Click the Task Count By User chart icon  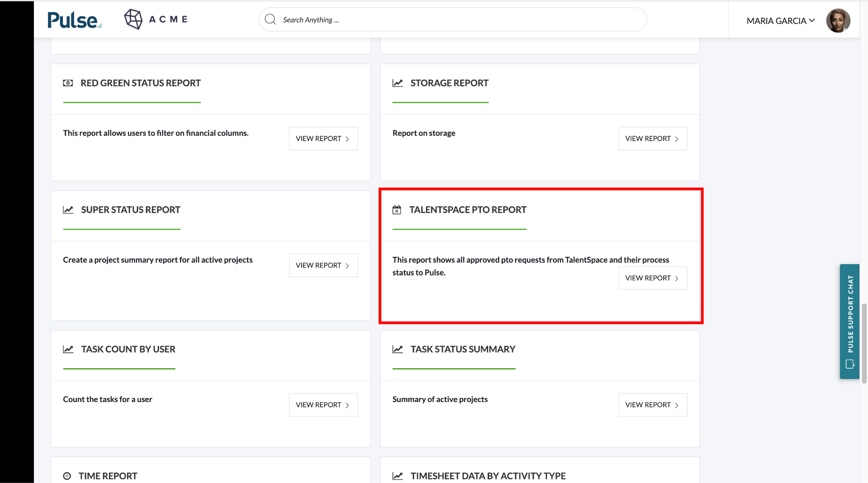coord(68,349)
